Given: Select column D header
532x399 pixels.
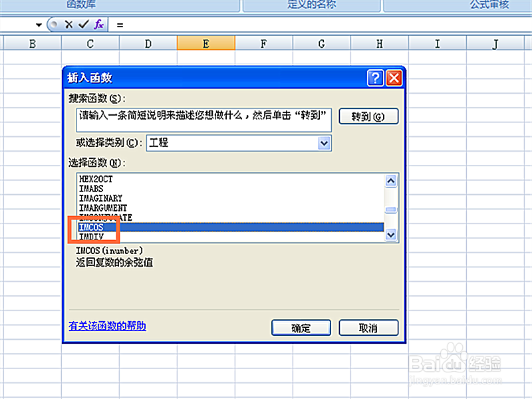Looking at the screenshot, I should coord(148,43).
